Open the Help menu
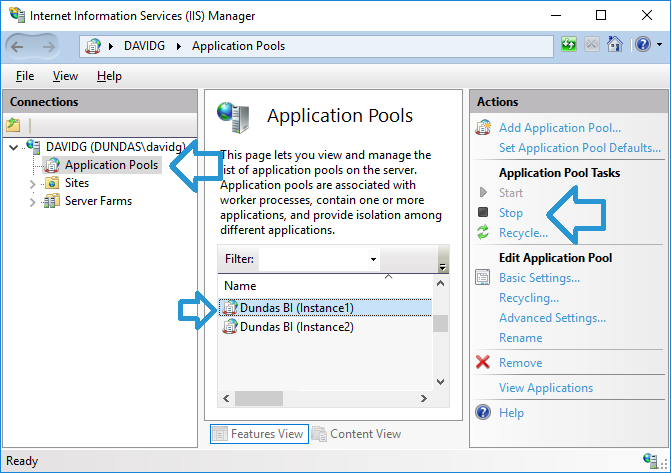 109,76
